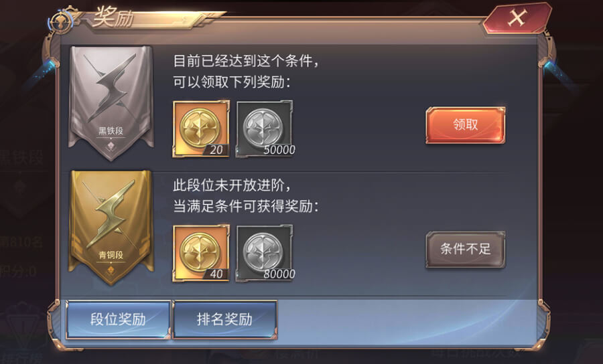
Task: Click the 奖励 dialog title text
Action: pos(113,17)
